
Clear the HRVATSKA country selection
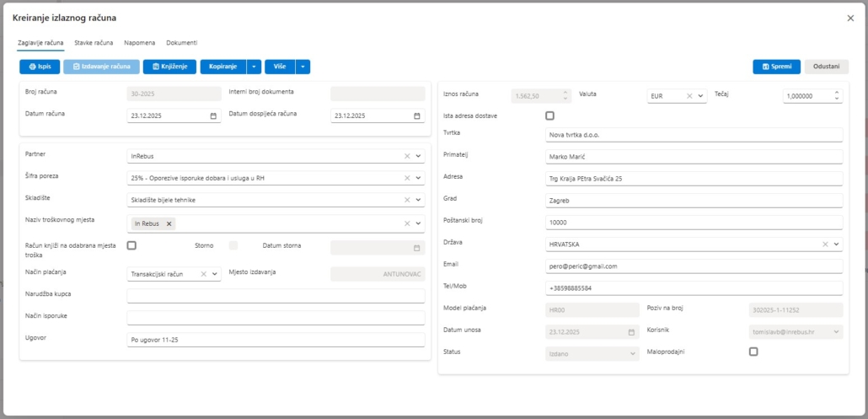pyautogui.click(x=826, y=244)
